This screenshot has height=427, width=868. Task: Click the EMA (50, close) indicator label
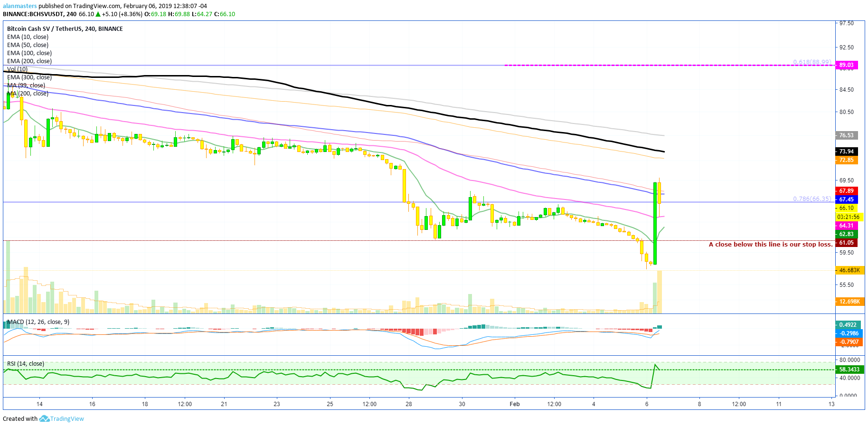click(28, 45)
